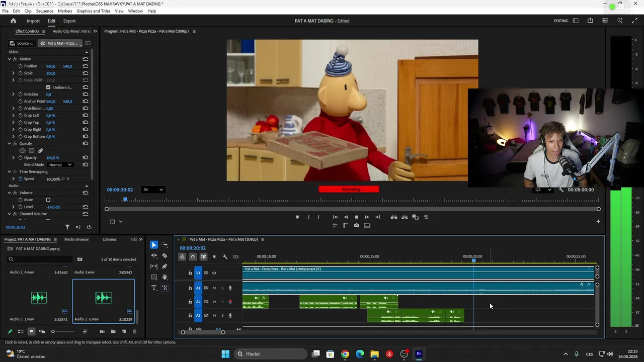Viewport: 644px width, 362px height.
Task: Toggle voice-over record on track A2
Action: coord(230,302)
